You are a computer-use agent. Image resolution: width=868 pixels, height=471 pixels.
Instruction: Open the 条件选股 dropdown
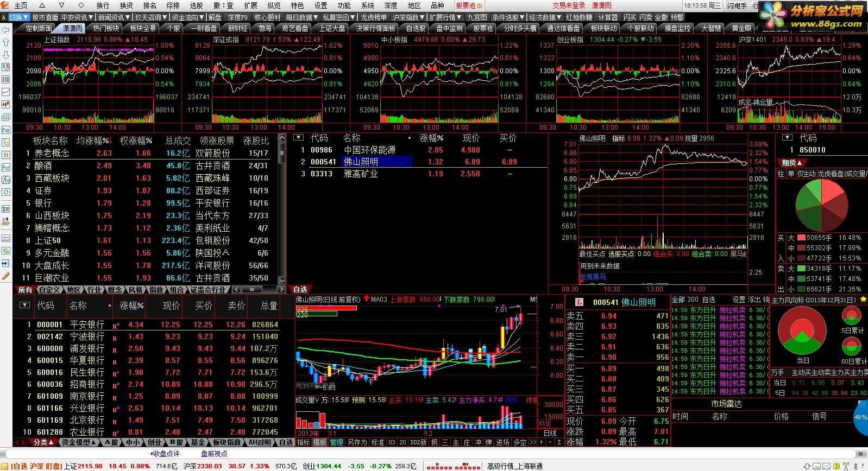point(508,17)
